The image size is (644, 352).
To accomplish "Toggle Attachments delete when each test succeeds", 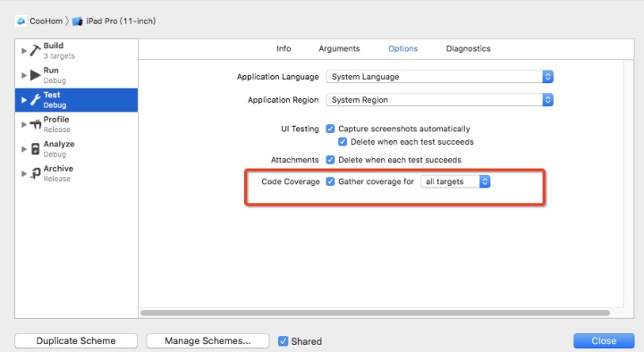I will click(x=330, y=160).
